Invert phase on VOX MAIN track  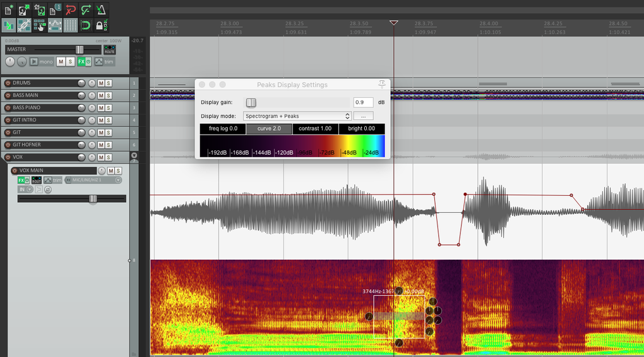[48, 190]
